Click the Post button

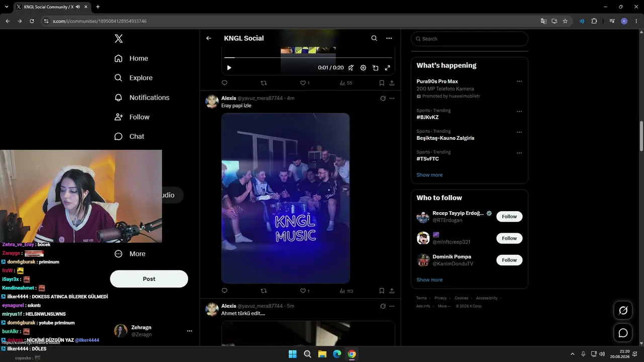(149, 279)
